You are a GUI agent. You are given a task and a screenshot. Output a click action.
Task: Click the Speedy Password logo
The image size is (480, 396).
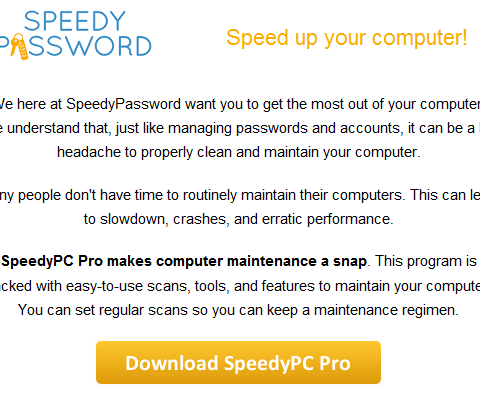(x=75, y=35)
